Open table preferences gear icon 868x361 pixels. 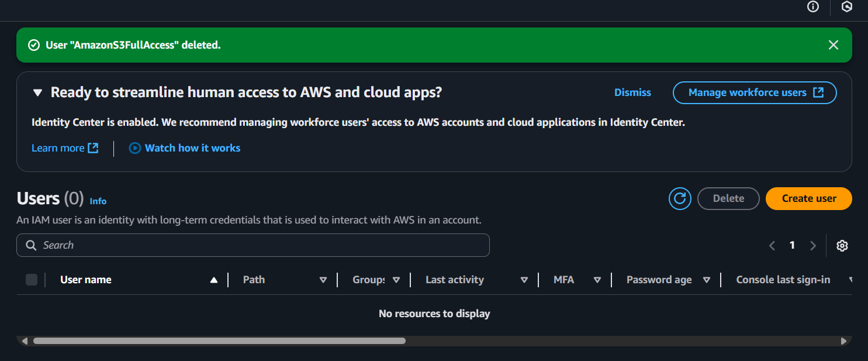tap(842, 246)
